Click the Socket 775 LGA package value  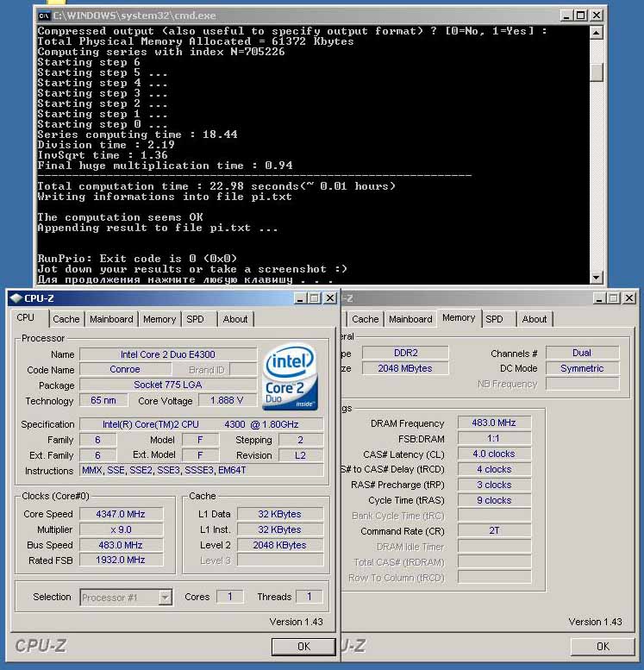(168, 385)
